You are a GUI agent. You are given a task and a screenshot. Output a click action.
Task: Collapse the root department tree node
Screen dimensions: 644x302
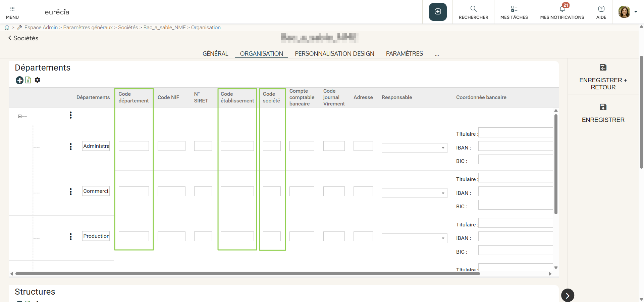tap(20, 116)
